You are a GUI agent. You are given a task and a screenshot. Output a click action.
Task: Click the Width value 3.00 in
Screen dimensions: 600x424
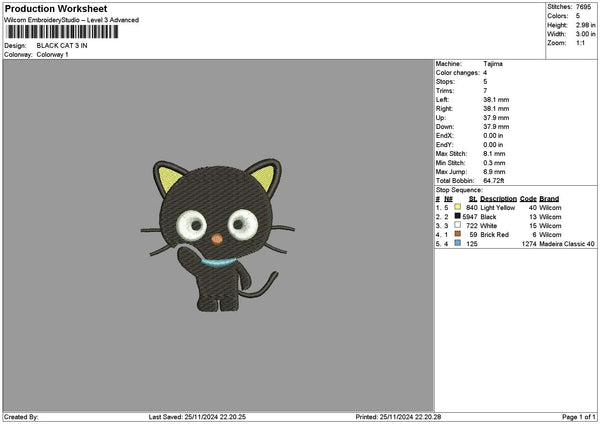click(586, 34)
